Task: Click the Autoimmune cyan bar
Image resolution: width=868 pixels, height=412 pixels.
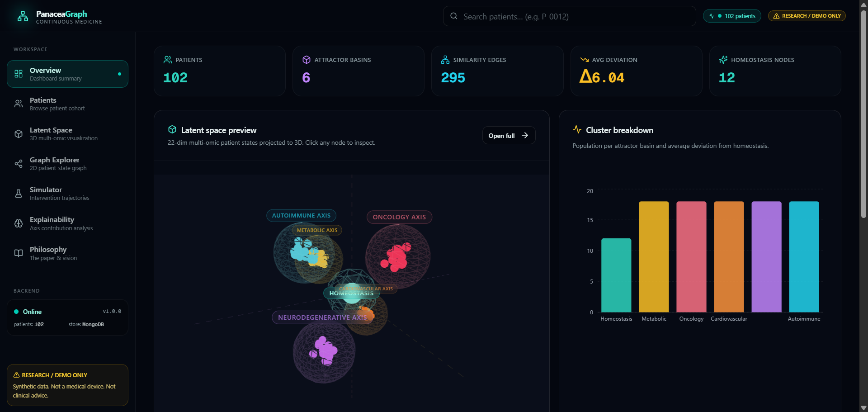Action: pyautogui.click(x=804, y=257)
